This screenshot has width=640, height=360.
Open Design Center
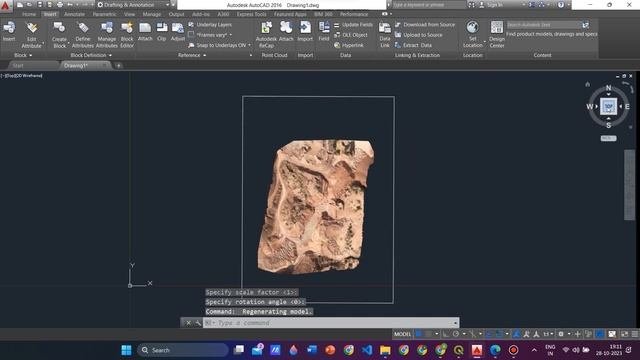497,35
